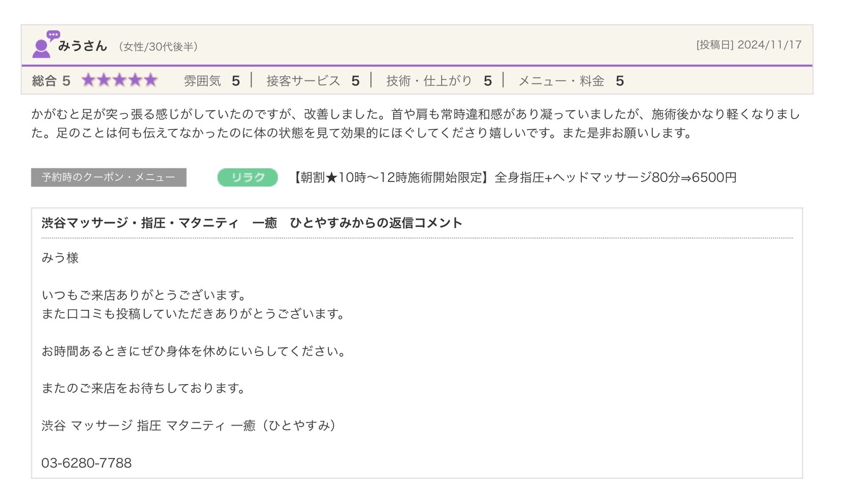
Task: Click the 総合 5 overall score
Action: point(51,81)
